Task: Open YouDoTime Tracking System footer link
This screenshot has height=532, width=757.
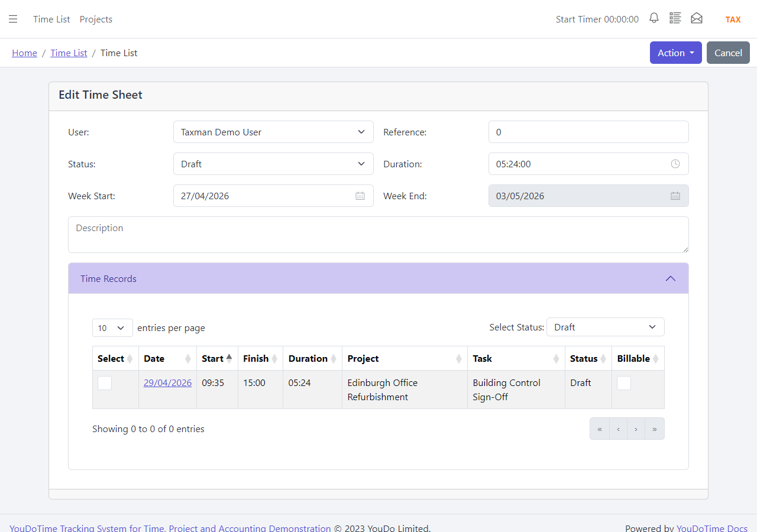Action: click(170, 528)
